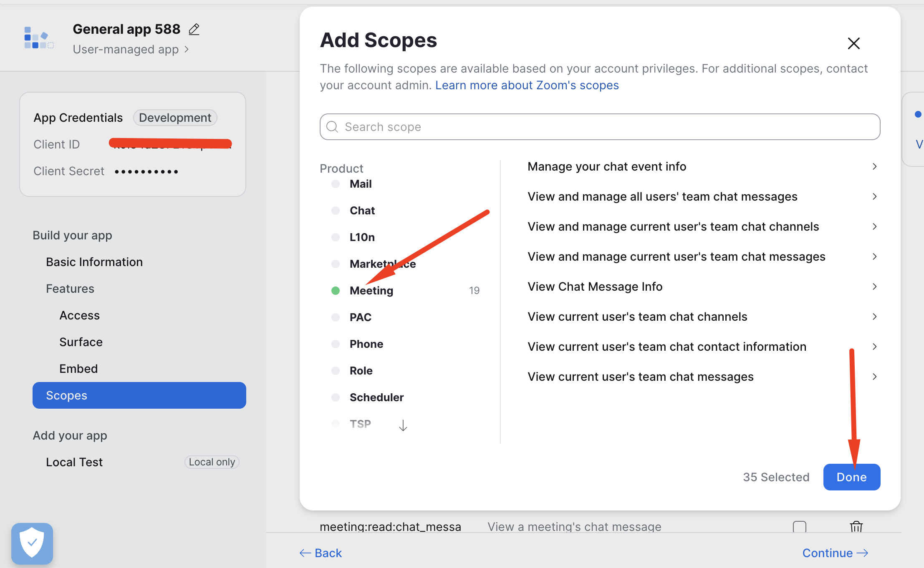The image size is (924, 568).
Task: Select the Chat product option
Action: click(x=362, y=211)
